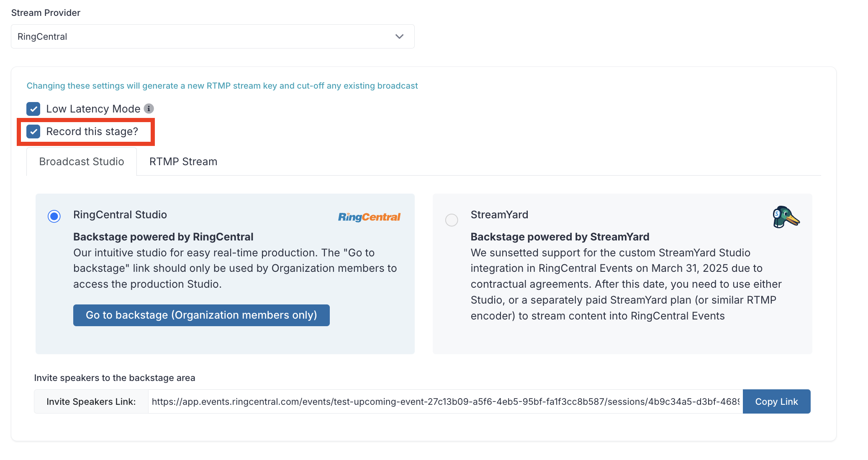The height and width of the screenshot is (460, 868).
Task: Click the Invite Speakers Link URL field
Action: coord(445,401)
